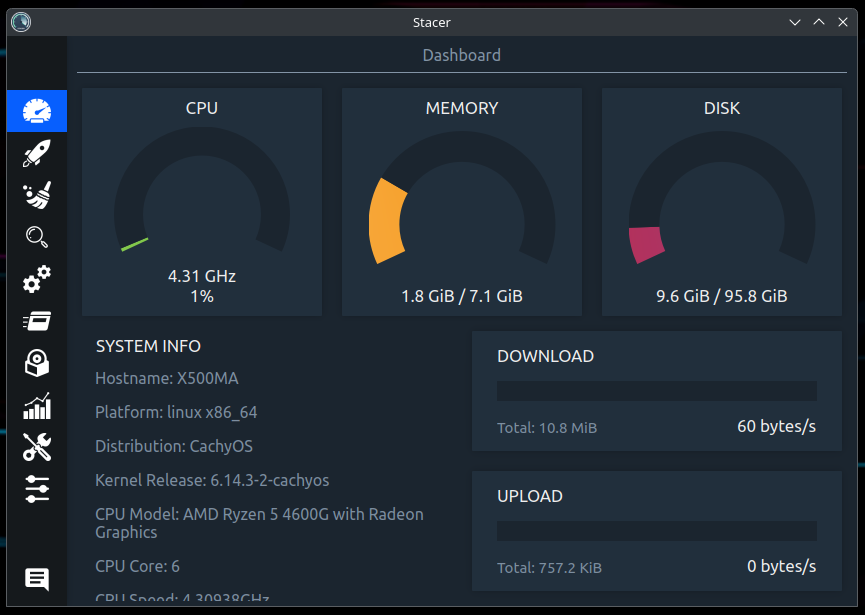Open Feedback speech bubble icon
Image resolution: width=865 pixels, height=615 pixels.
coord(37,579)
